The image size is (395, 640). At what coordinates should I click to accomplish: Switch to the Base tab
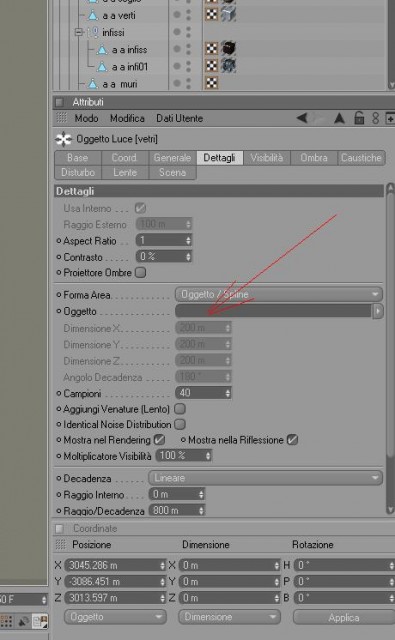click(78, 158)
